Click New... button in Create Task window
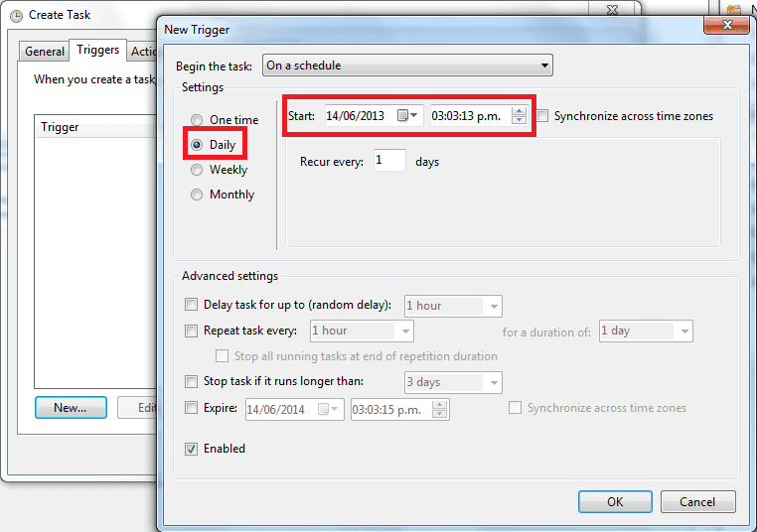 point(71,408)
